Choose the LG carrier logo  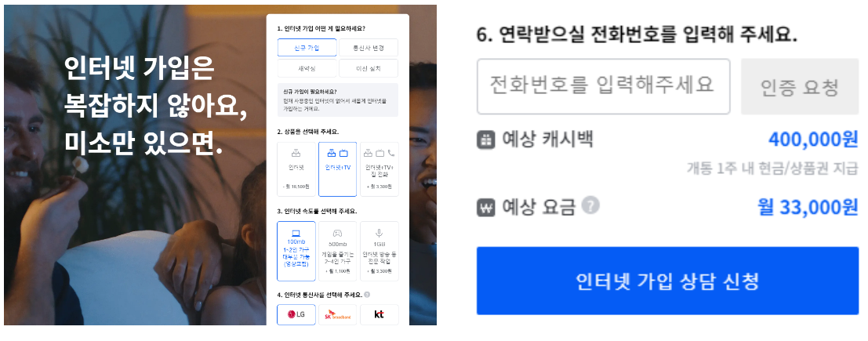coord(296,314)
